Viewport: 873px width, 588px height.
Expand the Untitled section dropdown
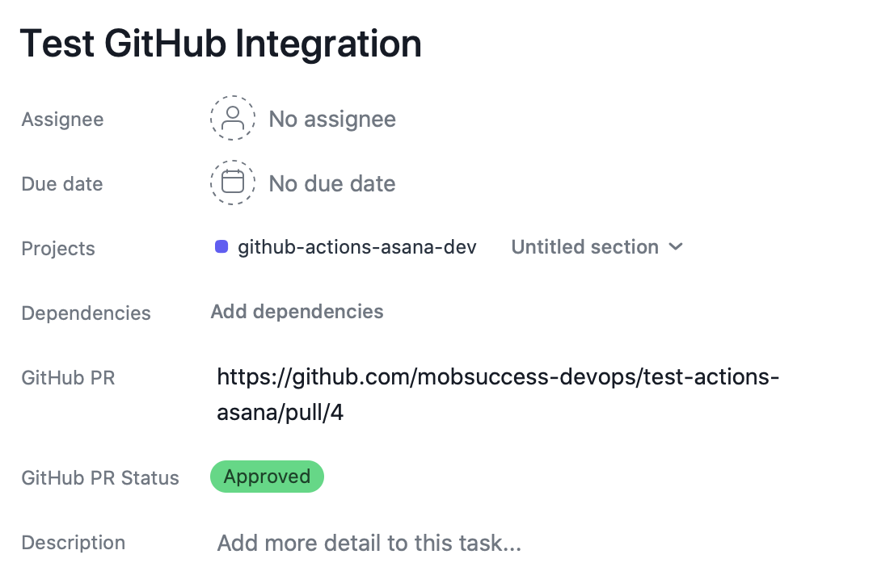(x=597, y=247)
